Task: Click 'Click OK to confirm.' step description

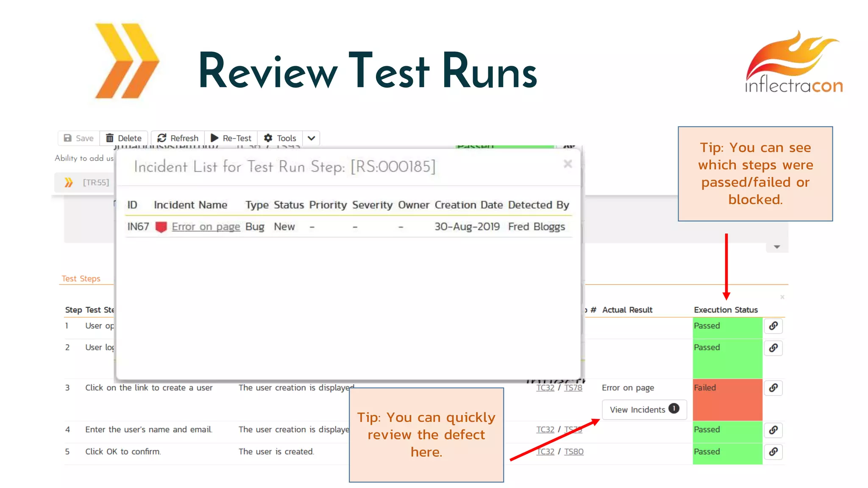Action: (x=123, y=452)
